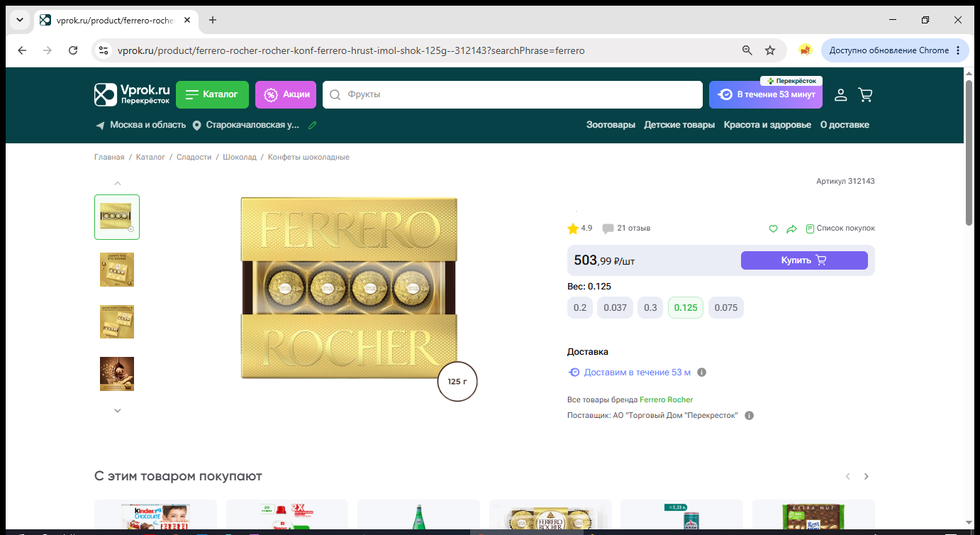Open a new browser tab with plus

(213, 20)
